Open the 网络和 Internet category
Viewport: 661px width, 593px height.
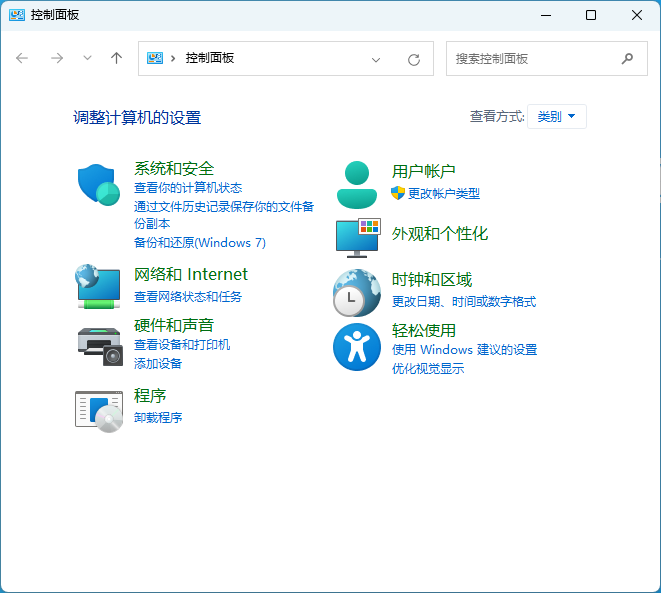191,274
